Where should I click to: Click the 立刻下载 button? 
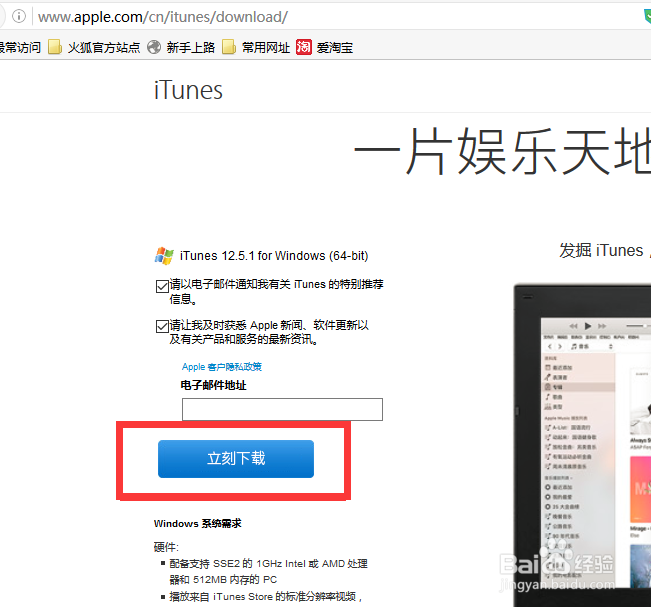236,459
